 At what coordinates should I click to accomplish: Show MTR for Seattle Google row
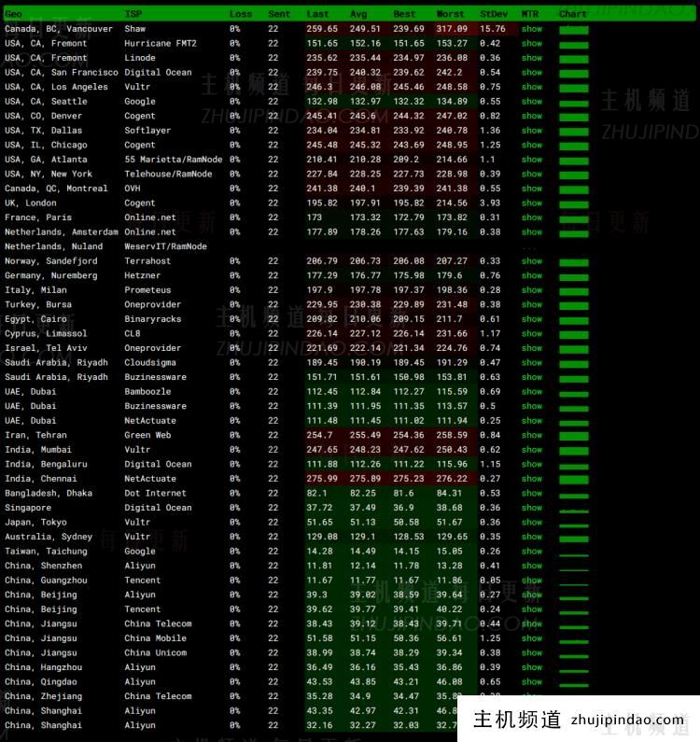click(x=531, y=102)
